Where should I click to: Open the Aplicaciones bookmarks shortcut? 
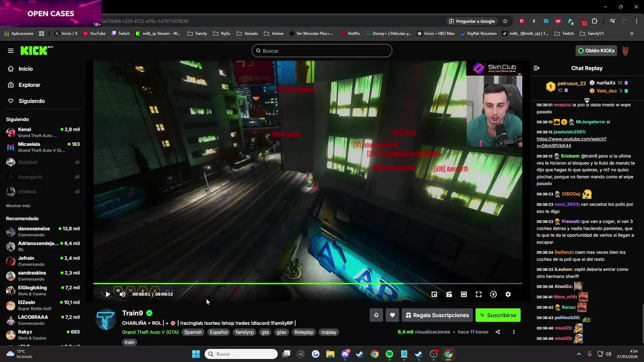19,34
